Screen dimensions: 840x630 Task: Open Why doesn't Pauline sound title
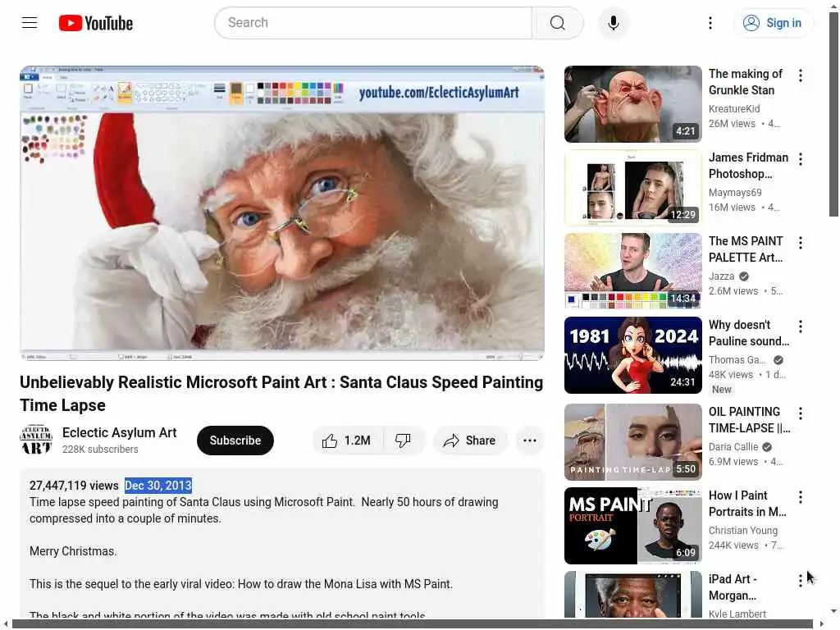click(749, 333)
